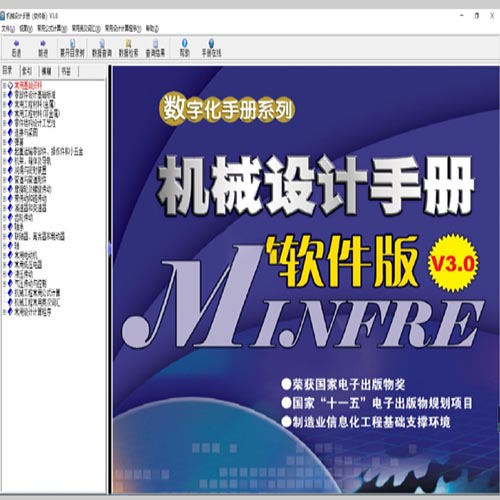Open the 常用公式计算 menu

(x=52, y=29)
